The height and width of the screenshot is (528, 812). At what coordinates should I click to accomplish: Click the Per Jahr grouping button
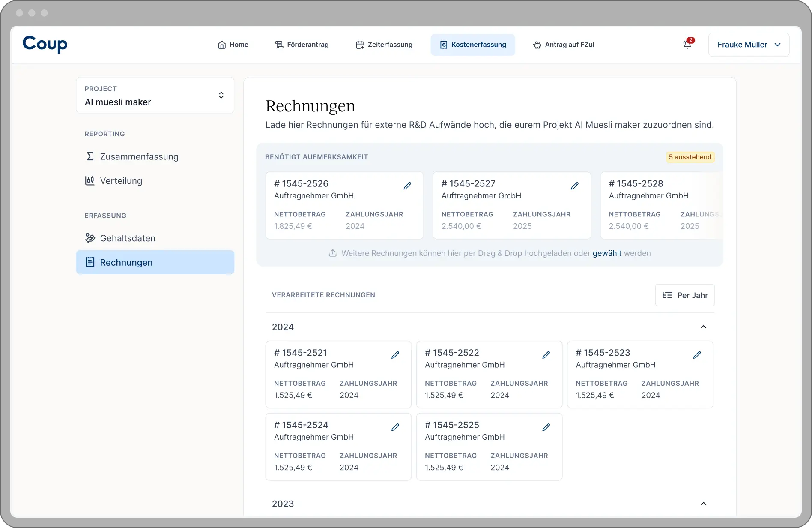(x=685, y=295)
